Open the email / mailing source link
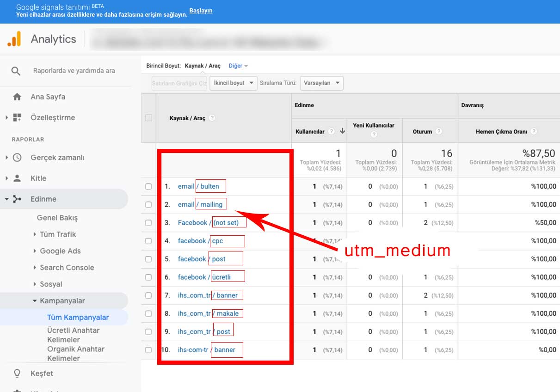The height and width of the screenshot is (392, 560). 200,204
